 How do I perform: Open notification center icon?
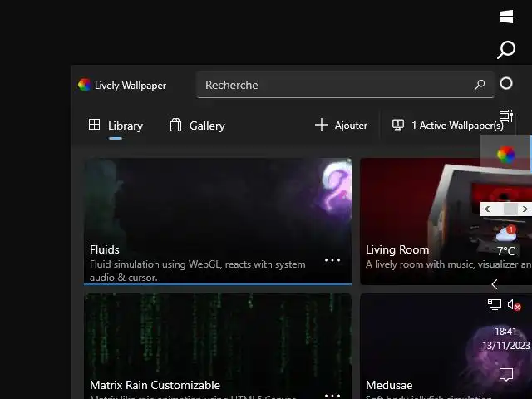click(506, 375)
